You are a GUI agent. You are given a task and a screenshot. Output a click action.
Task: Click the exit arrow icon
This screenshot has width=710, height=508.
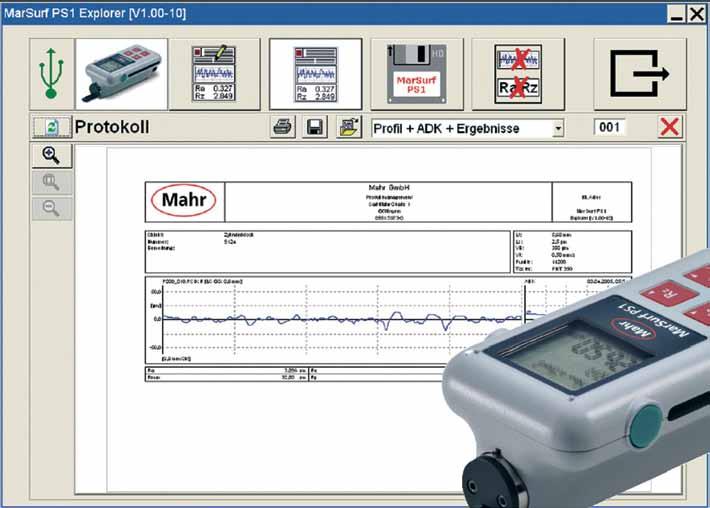point(640,74)
